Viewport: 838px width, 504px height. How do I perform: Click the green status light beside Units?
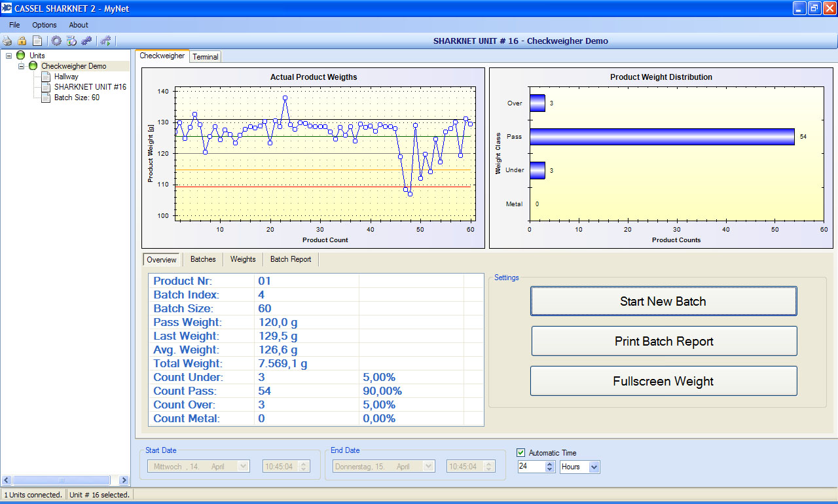pos(20,56)
